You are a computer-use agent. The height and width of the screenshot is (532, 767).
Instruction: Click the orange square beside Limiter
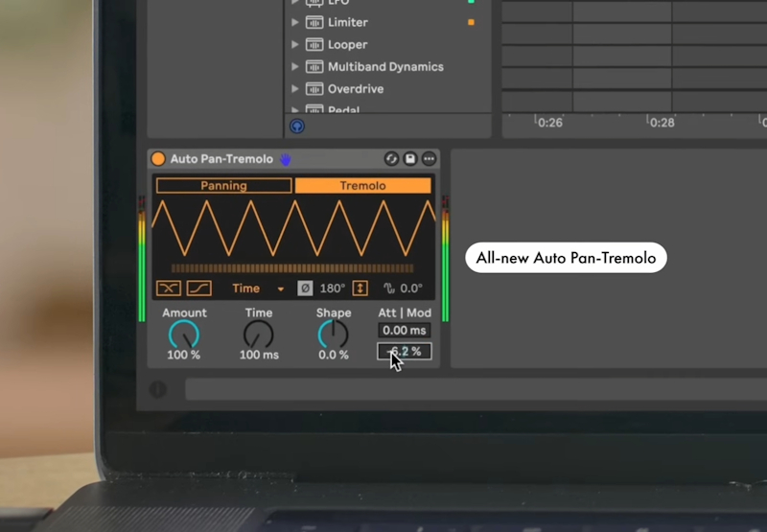click(x=471, y=22)
